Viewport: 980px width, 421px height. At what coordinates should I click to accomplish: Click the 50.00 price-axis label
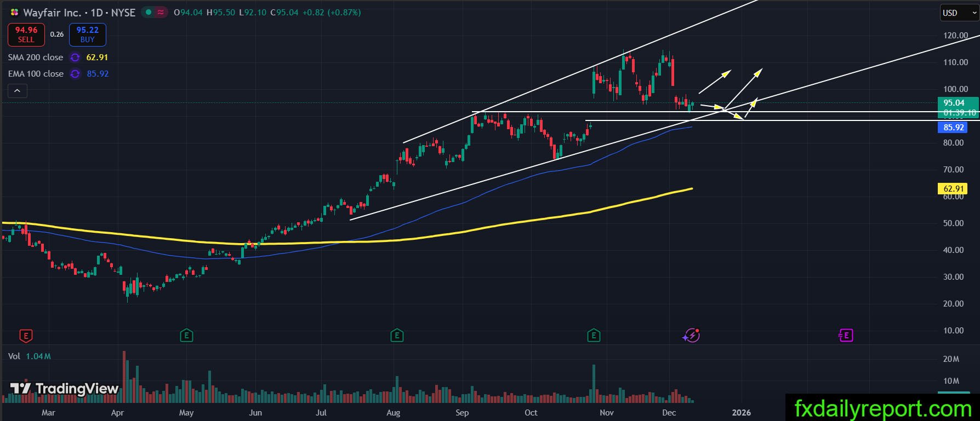pyautogui.click(x=953, y=223)
